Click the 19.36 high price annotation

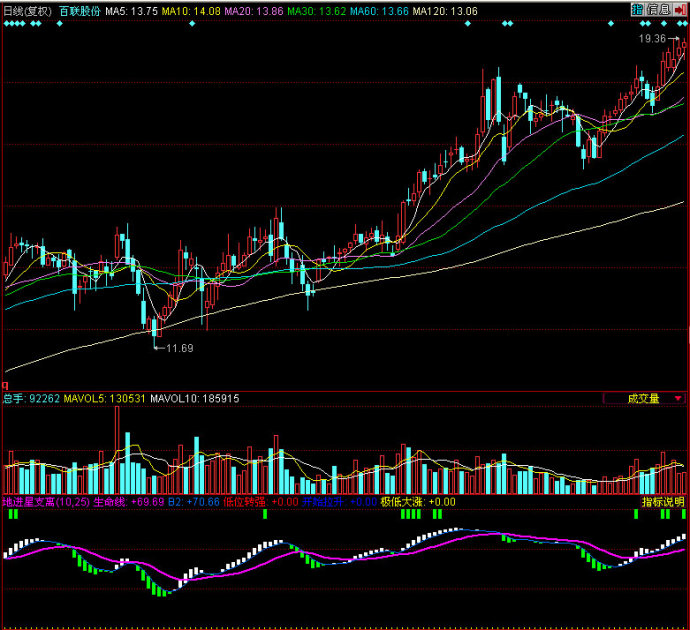(652, 39)
